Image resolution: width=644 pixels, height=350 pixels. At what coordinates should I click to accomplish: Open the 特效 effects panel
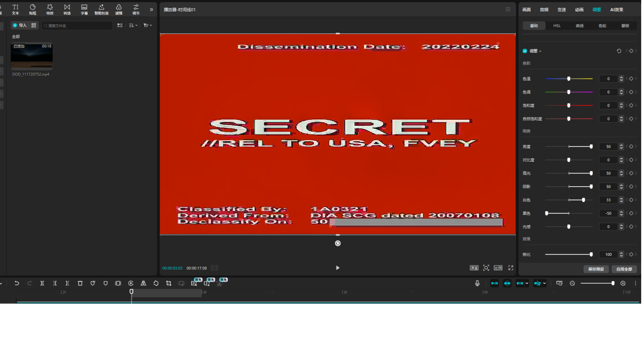(50, 9)
